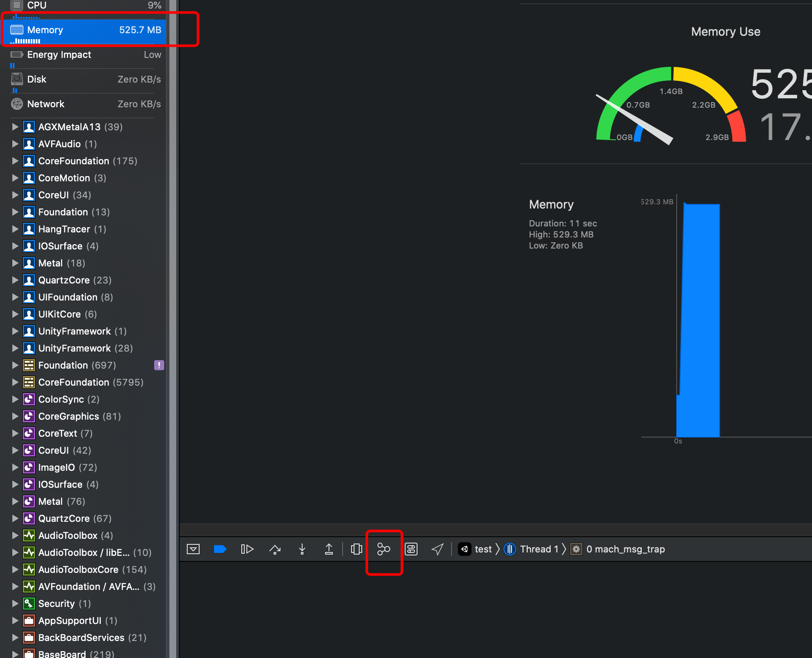Expand the UnityFramework (28) disclosure triangle
This screenshot has height=658, width=812.
click(15, 348)
